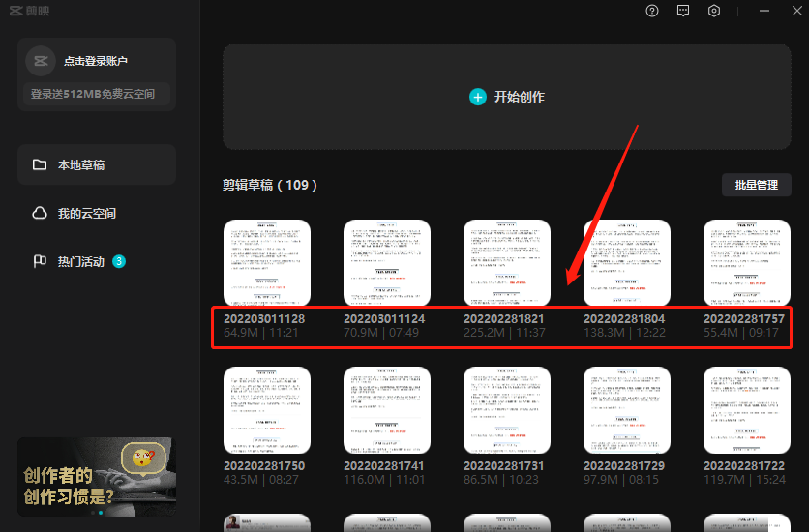
Task: Click the badge 3 on 热门活动
Action: click(x=119, y=261)
